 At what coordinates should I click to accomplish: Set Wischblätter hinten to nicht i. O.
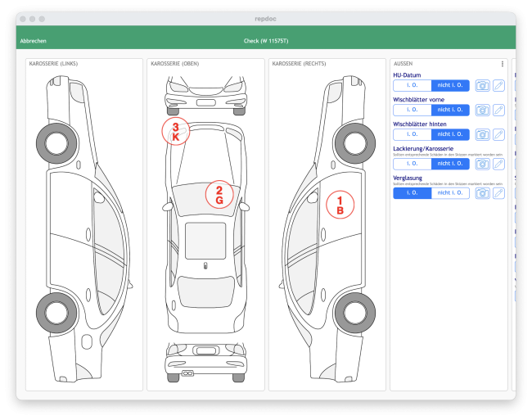pos(451,134)
